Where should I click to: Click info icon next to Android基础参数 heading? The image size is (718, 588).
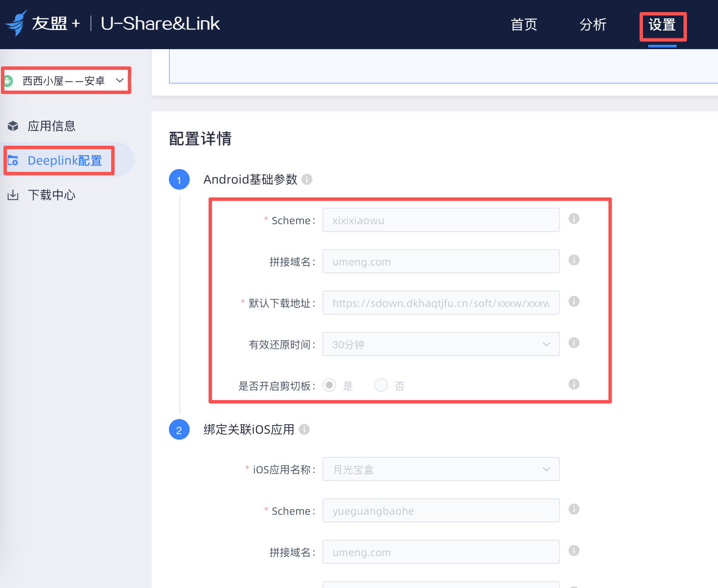[307, 179]
